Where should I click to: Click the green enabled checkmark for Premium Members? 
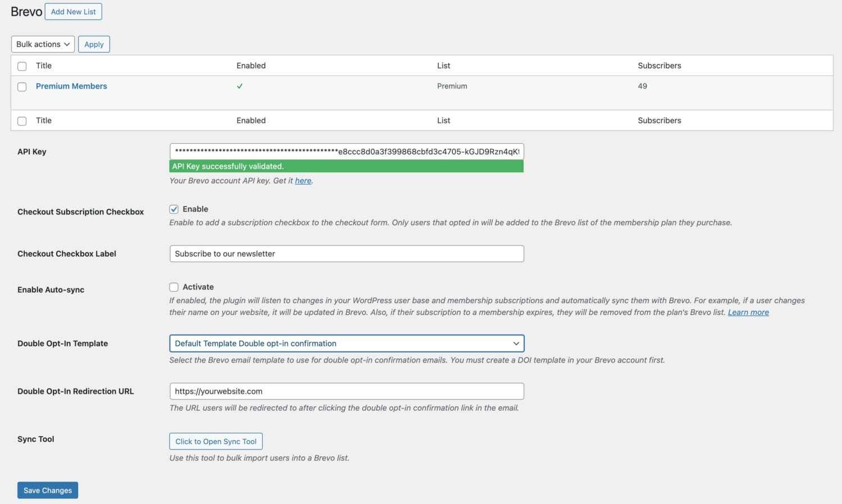pyautogui.click(x=240, y=86)
